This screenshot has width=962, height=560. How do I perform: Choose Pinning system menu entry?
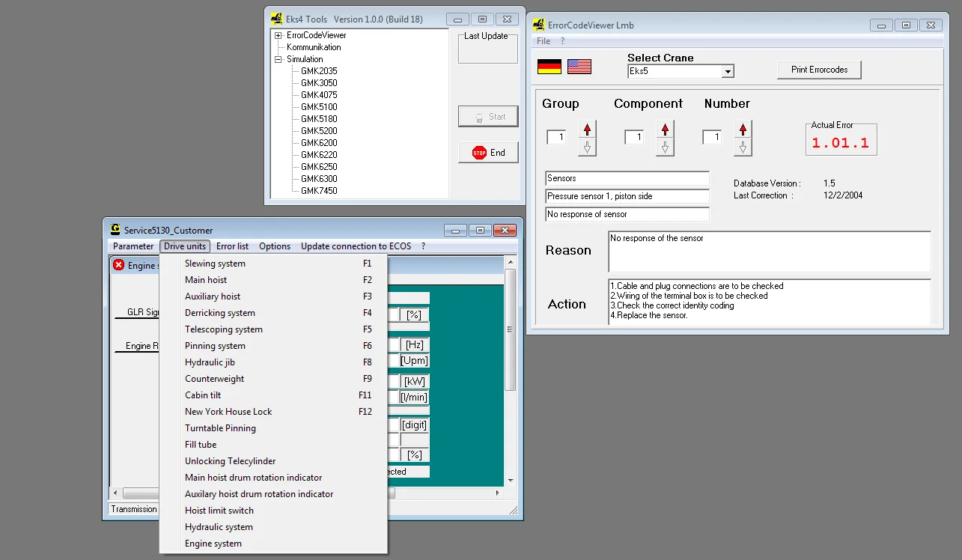[x=273, y=346]
